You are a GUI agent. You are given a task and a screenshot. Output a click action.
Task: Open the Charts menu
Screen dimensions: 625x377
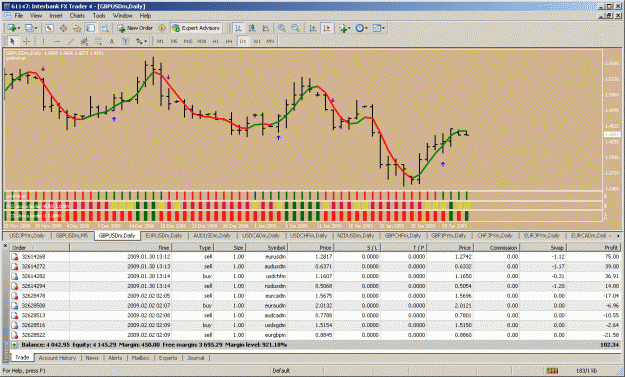(x=77, y=16)
